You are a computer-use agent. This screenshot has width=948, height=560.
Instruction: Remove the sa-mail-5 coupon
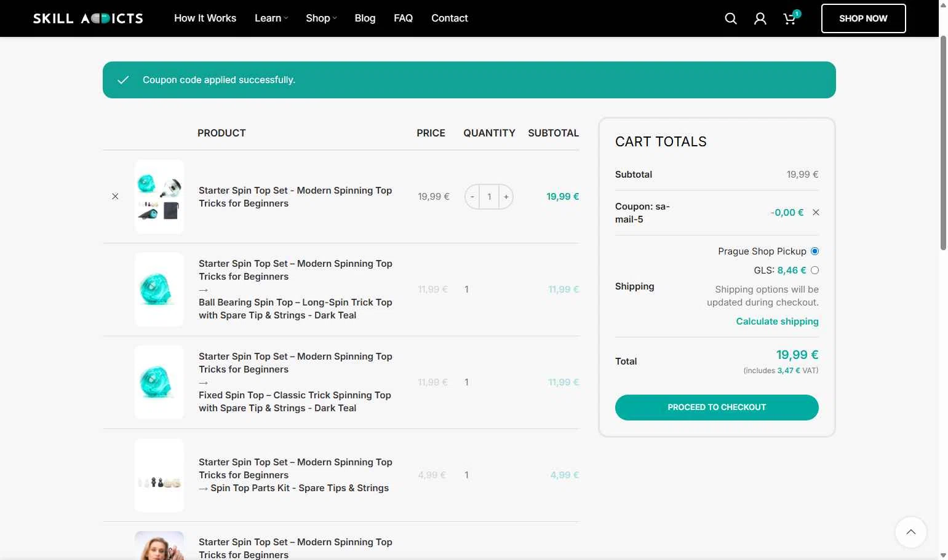pos(816,213)
